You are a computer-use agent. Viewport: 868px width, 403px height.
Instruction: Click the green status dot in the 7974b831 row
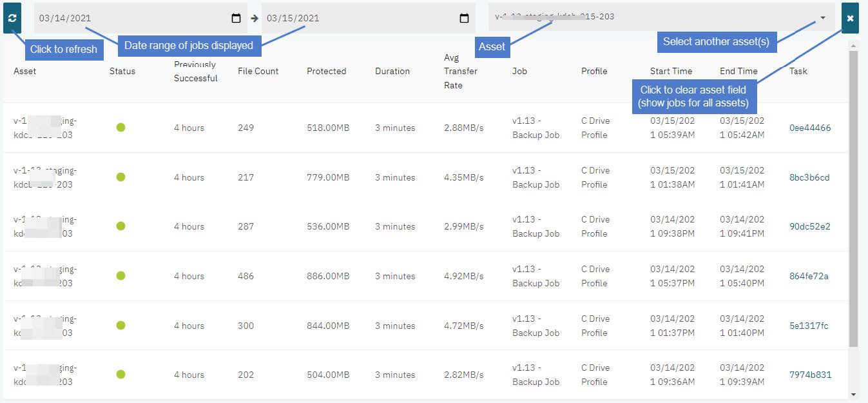(121, 374)
